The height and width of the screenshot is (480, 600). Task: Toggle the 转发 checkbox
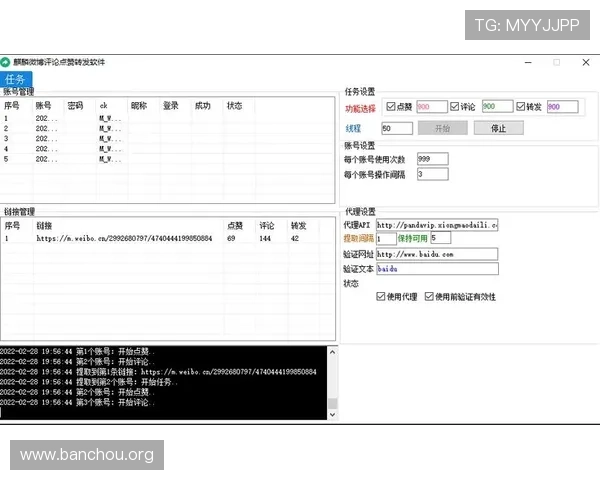pos(520,106)
